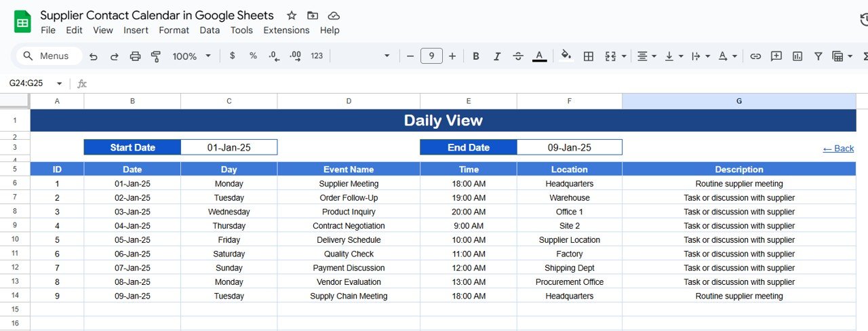Undo the last action
Screen dimensions: 868x331
tap(94, 56)
